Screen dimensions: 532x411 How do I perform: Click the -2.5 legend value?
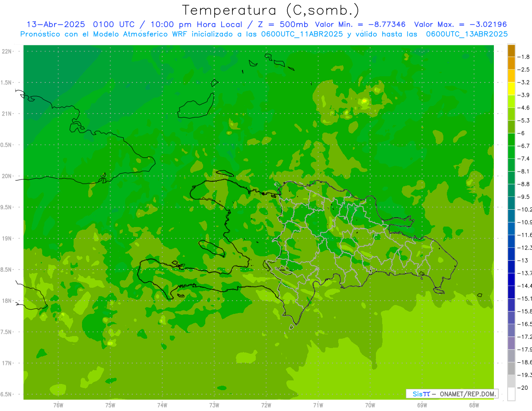(x=524, y=70)
